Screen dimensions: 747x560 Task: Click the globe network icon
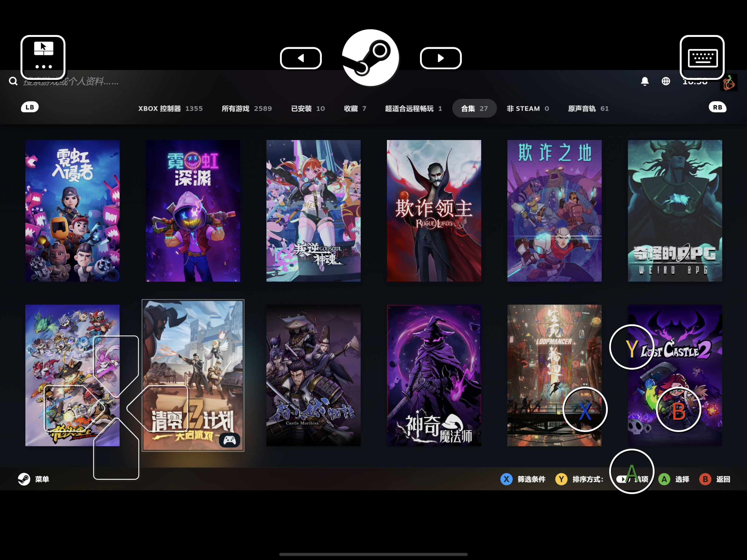point(666,81)
